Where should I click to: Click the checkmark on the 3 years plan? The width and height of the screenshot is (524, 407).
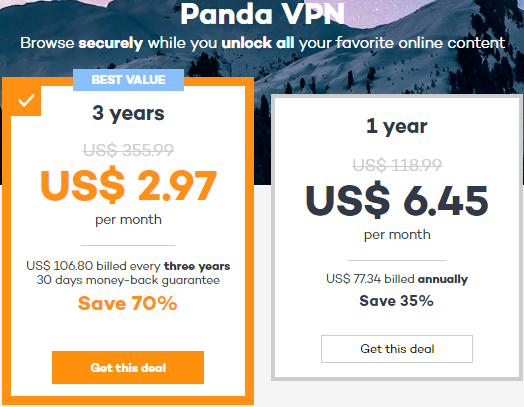pos(26,101)
